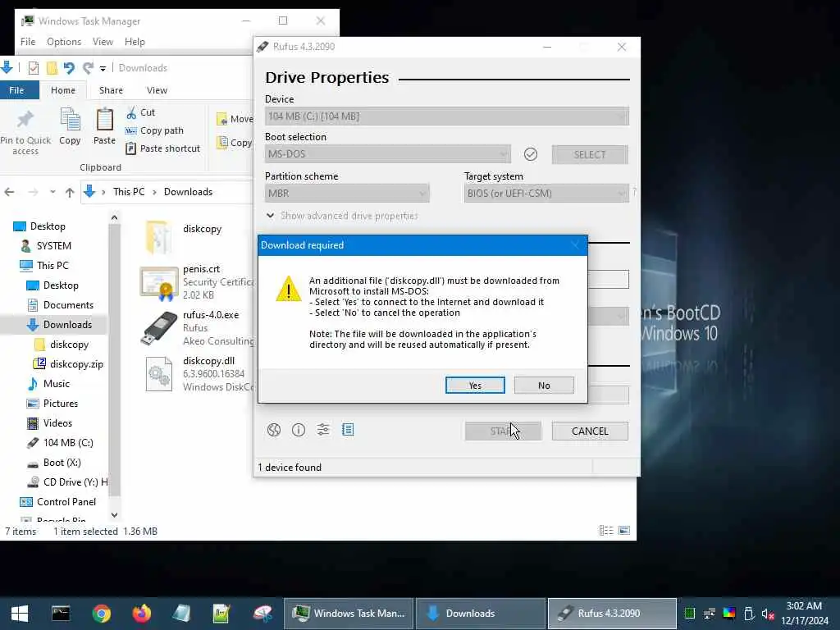Click the CANCEL button in Rufus
This screenshot has height=630, width=840.
click(x=590, y=431)
